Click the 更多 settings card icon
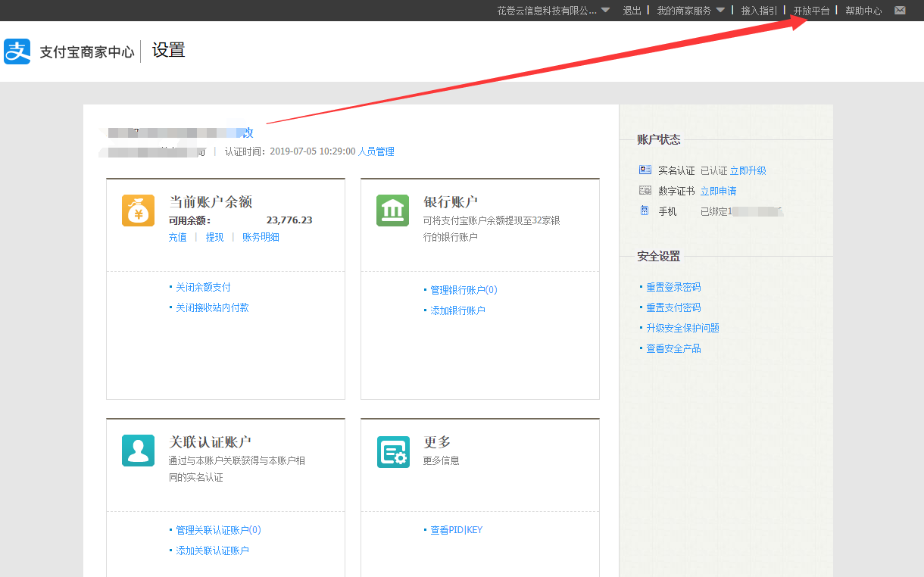The width and height of the screenshot is (924, 577). pos(392,452)
